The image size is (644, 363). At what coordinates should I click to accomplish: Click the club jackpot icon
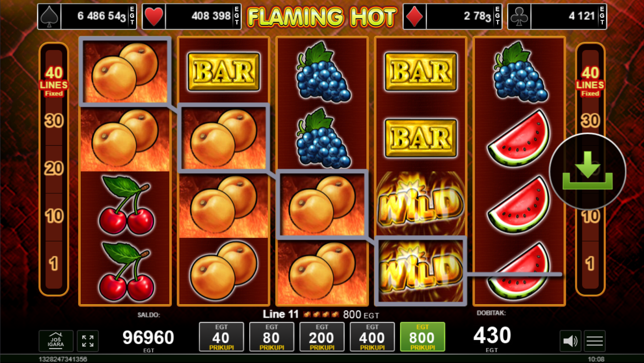coord(519,16)
